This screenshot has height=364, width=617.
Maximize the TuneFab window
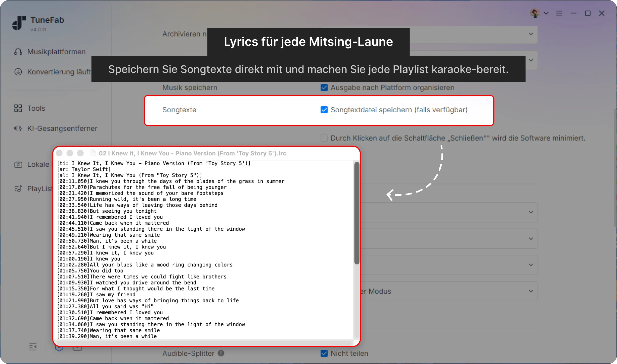588,13
